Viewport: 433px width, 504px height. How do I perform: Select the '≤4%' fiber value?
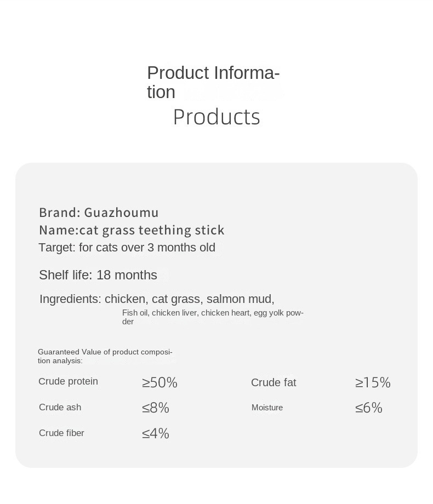(156, 434)
